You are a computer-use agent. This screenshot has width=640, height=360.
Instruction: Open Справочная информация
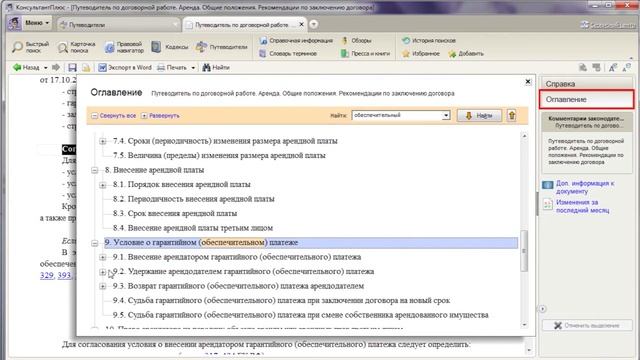click(x=296, y=40)
